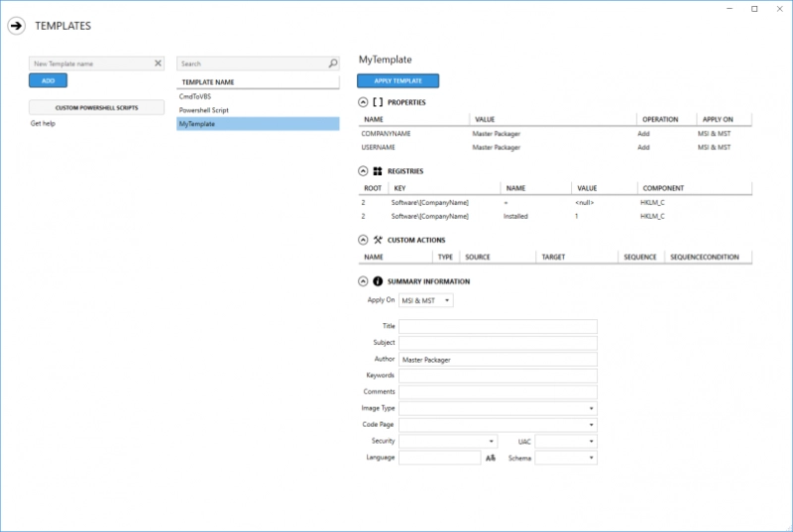Open the Code Page dropdown
This screenshot has width=793, height=532.
[498, 425]
